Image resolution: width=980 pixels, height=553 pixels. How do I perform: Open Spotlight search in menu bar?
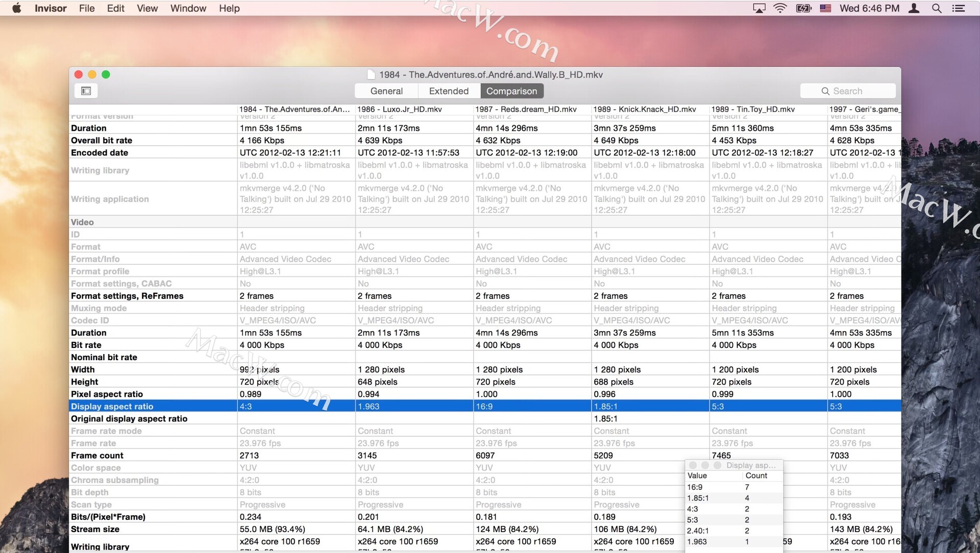tap(937, 8)
